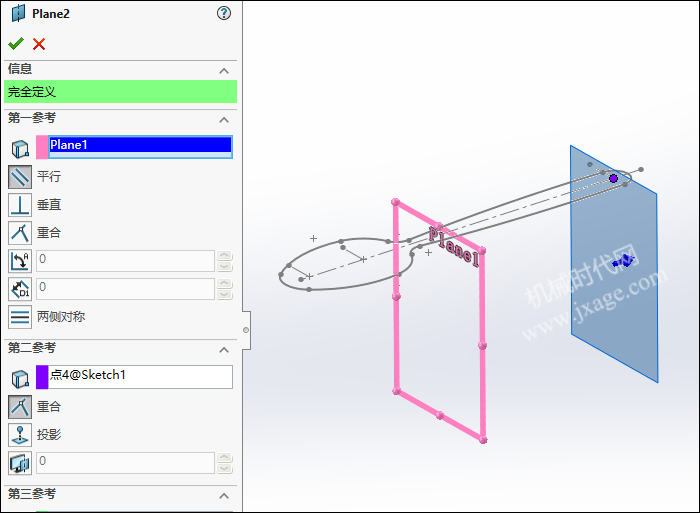Viewport: 700px width, 513px height.
Task: Click the angle value input field
Action: point(125,261)
